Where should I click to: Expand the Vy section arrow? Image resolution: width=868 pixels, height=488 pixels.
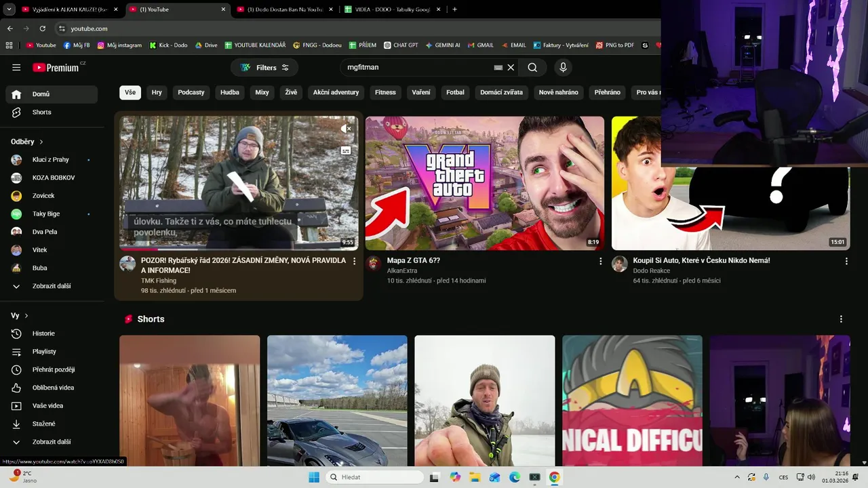click(26, 316)
